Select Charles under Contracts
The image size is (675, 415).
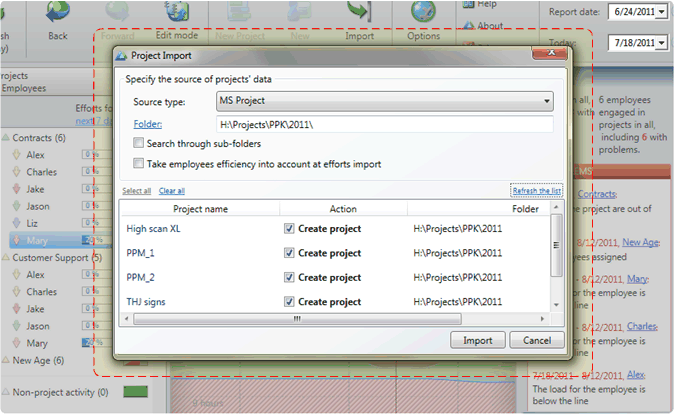41,172
